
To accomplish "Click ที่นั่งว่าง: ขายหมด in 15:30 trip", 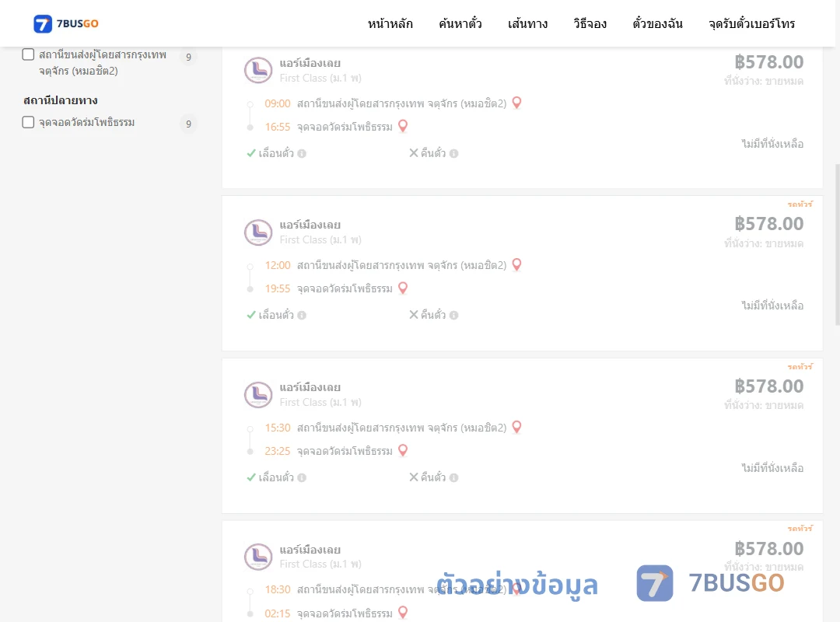I will click(764, 405).
